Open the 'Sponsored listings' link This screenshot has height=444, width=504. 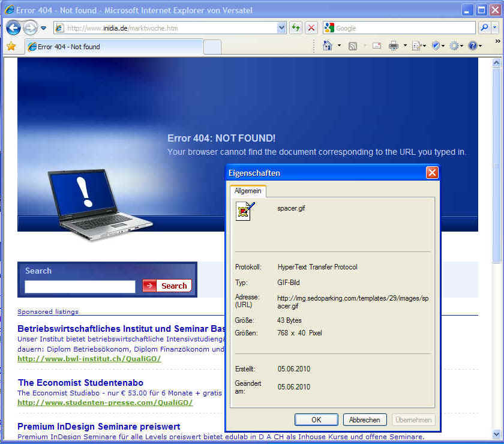tap(48, 311)
